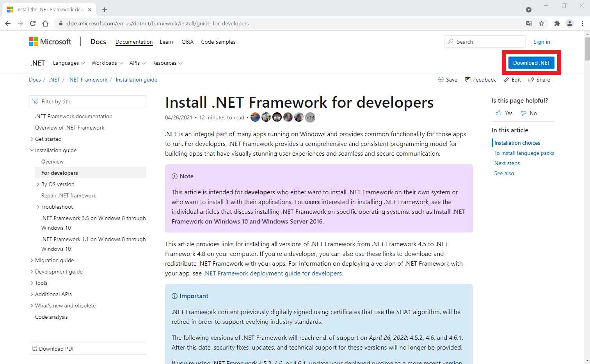This screenshot has height=364, width=590.
Task: Open Chrome three-dot menu
Action: [582, 23]
